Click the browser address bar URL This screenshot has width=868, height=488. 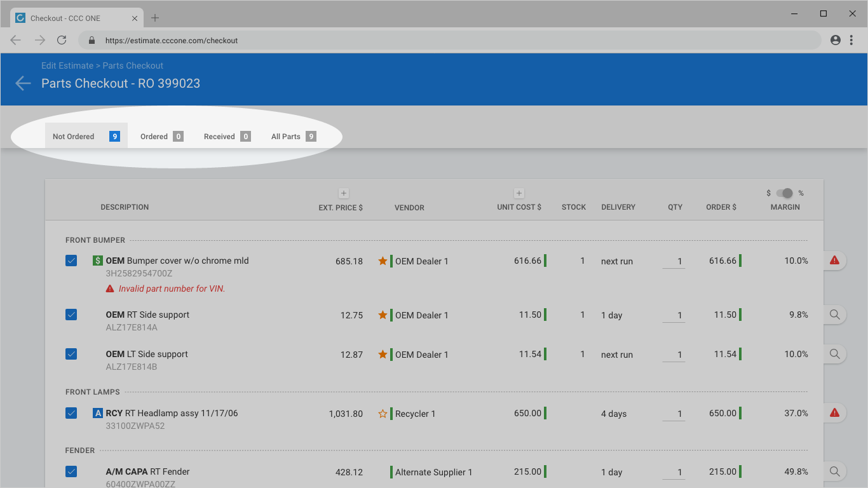tap(172, 40)
